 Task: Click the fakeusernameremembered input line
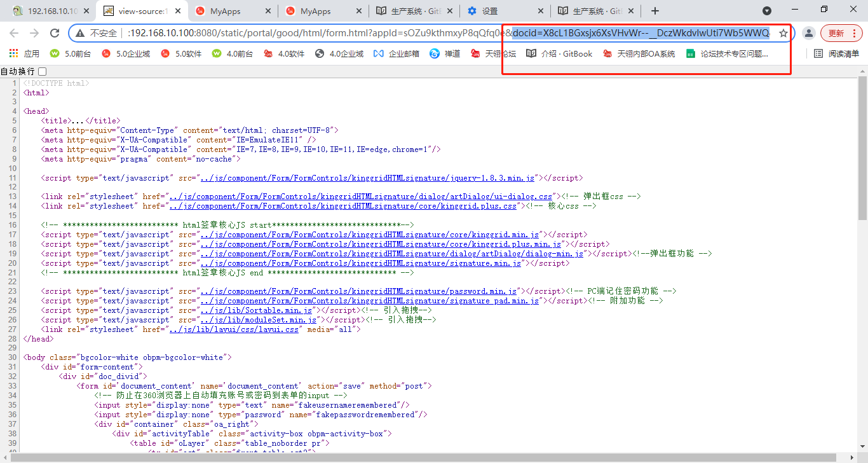(x=252, y=405)
